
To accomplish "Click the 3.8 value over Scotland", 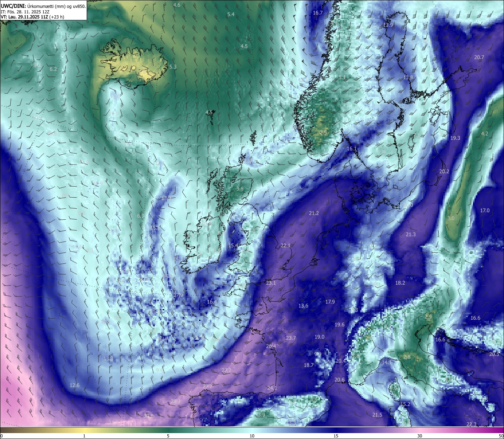I will click(240, 189).
